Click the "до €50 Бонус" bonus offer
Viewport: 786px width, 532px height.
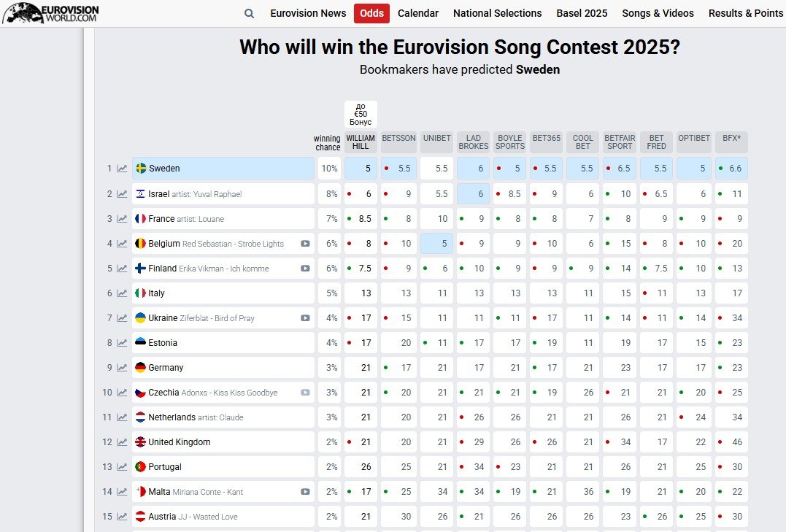point(360,113)
